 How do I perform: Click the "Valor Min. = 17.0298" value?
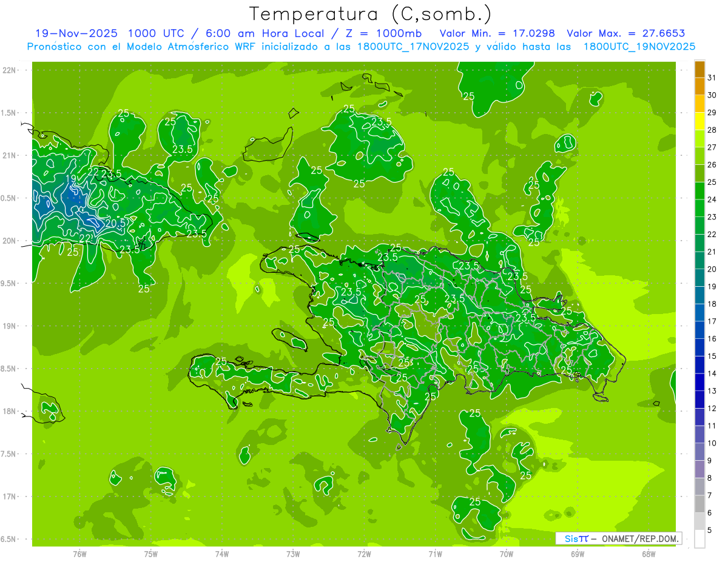click(x=497, y=33)
